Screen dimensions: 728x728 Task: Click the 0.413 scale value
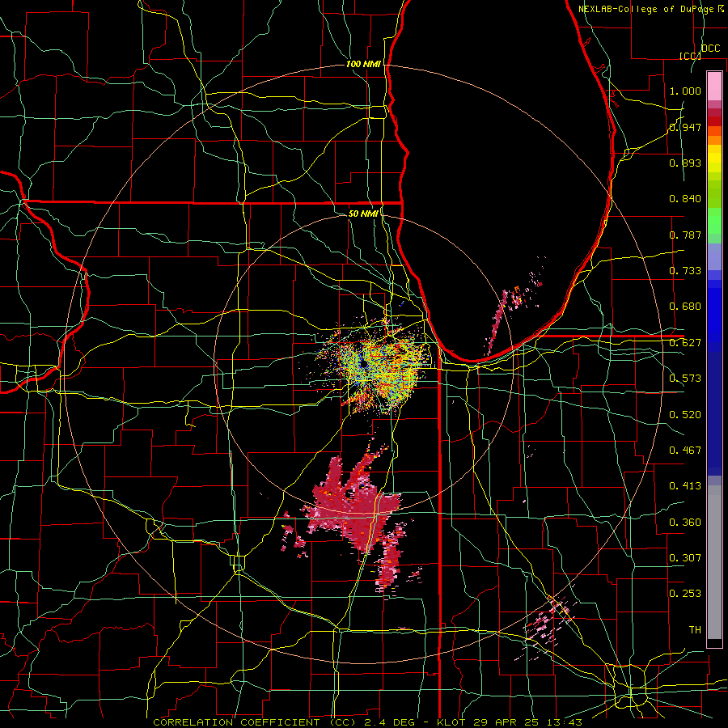pos(685,486)
